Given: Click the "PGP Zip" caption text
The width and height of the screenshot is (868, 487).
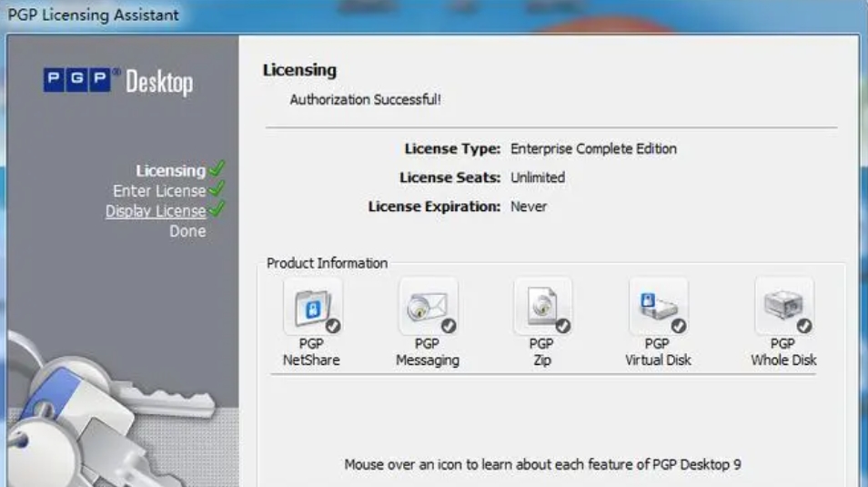Looking at the screenshot, I should pos(541,351).
